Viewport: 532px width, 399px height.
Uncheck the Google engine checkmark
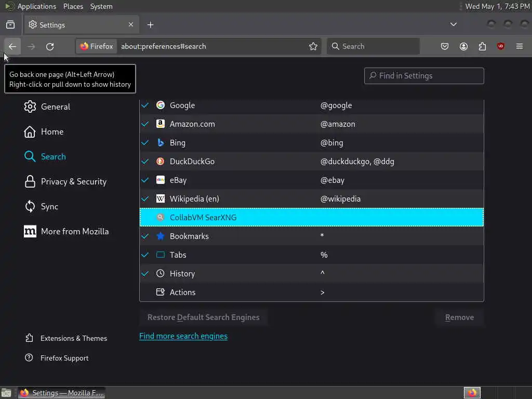(145, 105)
